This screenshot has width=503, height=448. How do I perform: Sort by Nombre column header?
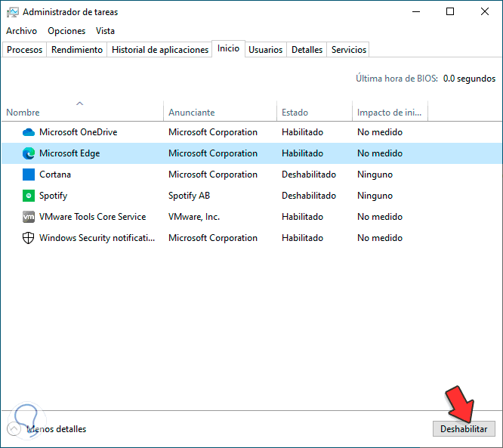(x=82, y=113)
